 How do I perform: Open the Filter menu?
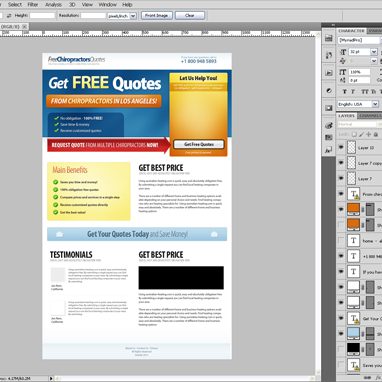(33, 5)
